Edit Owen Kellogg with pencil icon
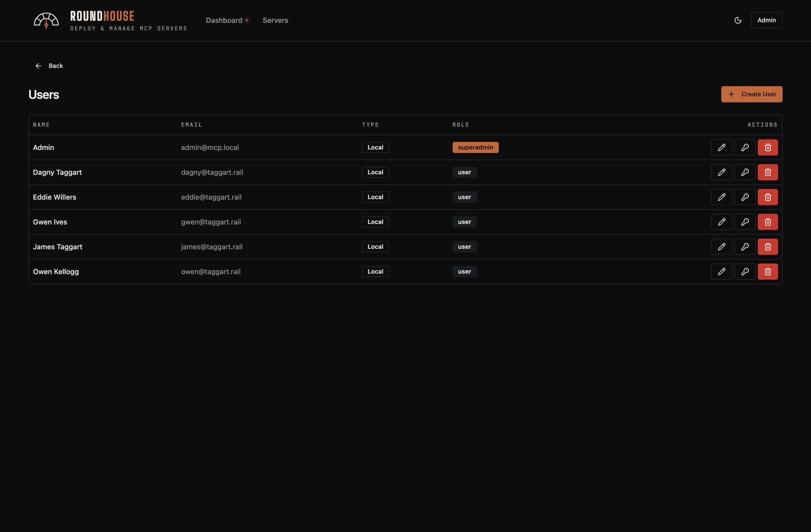Image resolution: width=811 pixels, height=532 pixels. [721, 272]
